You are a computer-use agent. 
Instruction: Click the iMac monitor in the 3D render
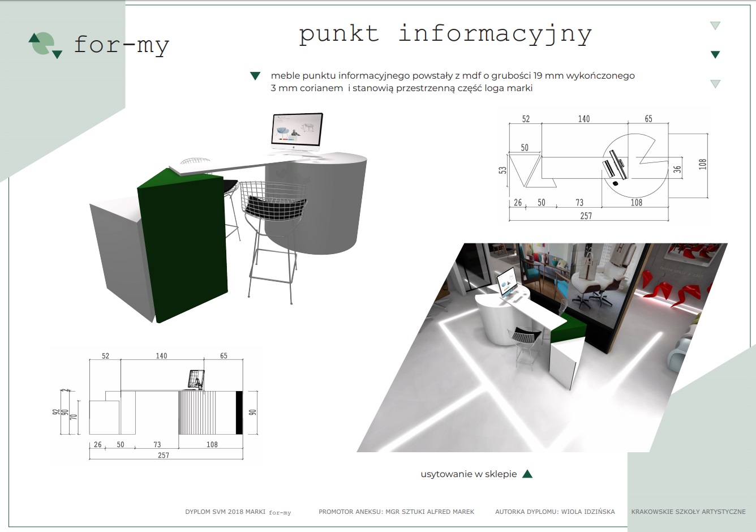coord(297,133)
